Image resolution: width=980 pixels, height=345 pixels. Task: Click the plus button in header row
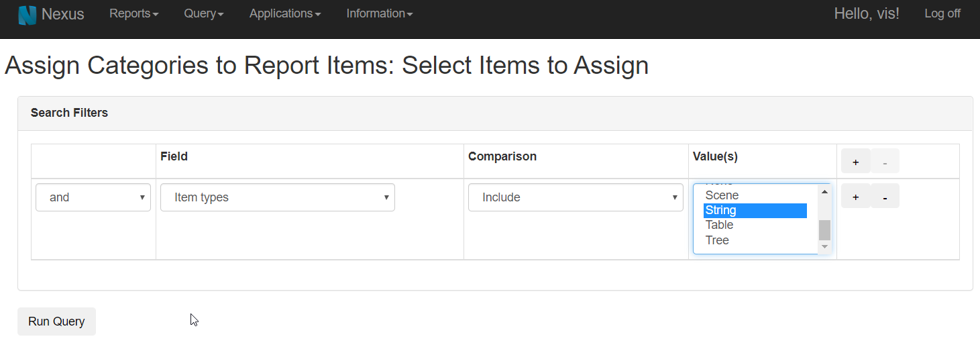855,162
